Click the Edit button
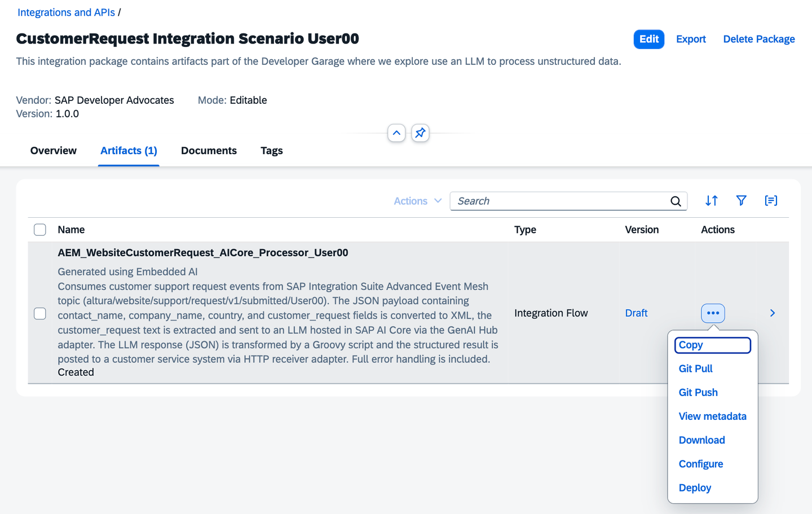This screenshot has height=514, width=812. pyautogui.click(x=649, y=39)
